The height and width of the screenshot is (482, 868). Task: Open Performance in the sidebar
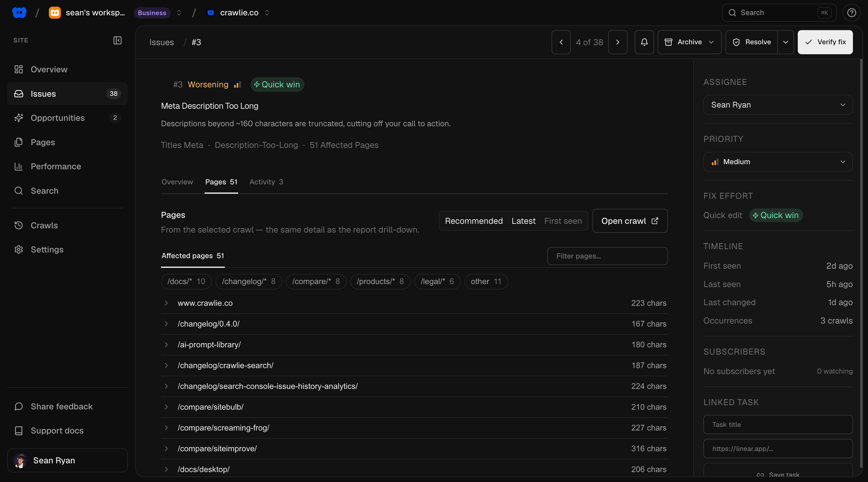[x=68, y=166]
